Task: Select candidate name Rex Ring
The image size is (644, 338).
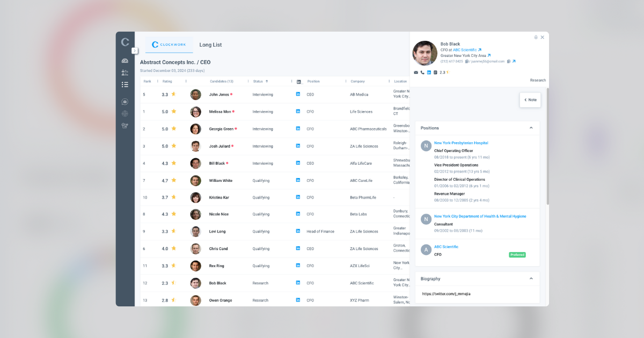Action: click(x=217, y=266)
